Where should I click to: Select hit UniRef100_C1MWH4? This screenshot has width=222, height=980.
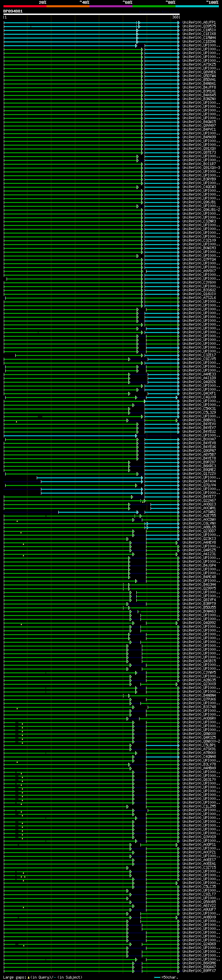(199, 38)
